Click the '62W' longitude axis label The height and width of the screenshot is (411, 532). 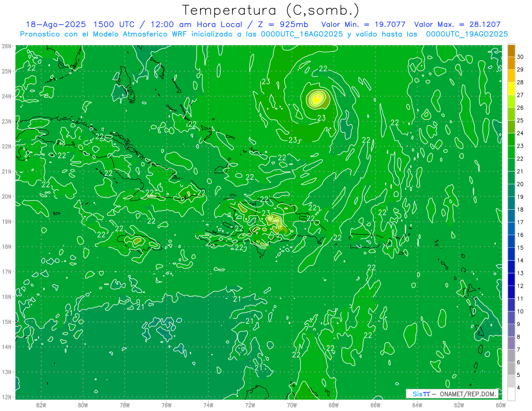459,405
